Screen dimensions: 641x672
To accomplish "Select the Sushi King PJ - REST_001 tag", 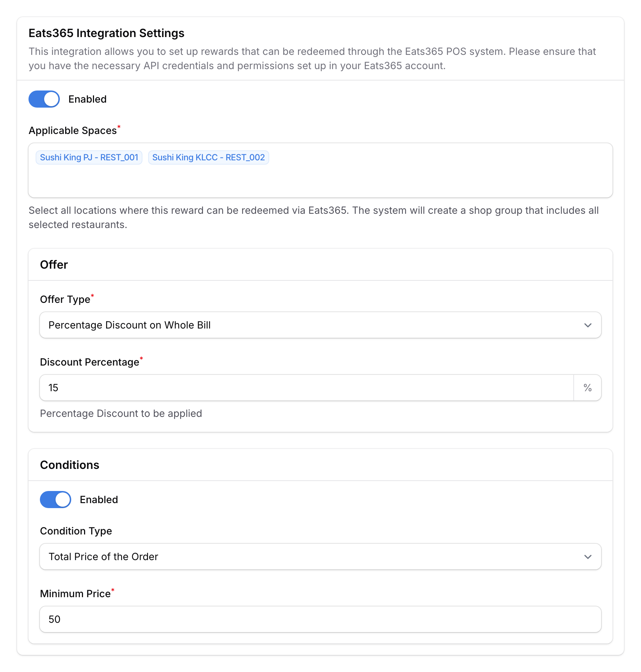I will (89, 157).
